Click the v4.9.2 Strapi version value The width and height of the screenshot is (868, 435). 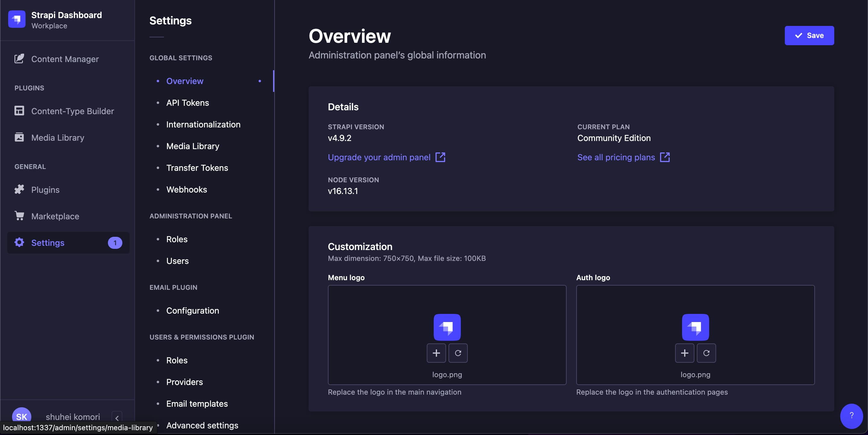pos(339,138)
